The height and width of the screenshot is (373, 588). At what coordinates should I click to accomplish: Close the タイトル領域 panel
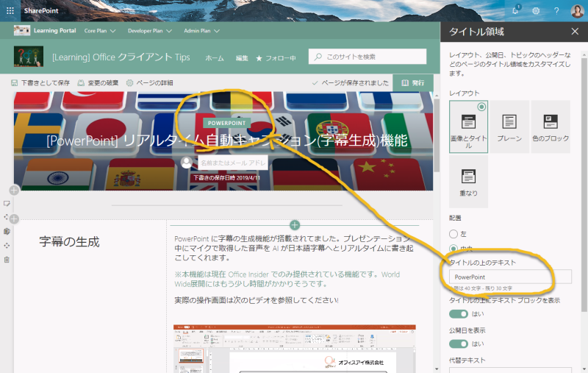pyautogui.click(x=575, y=32)
